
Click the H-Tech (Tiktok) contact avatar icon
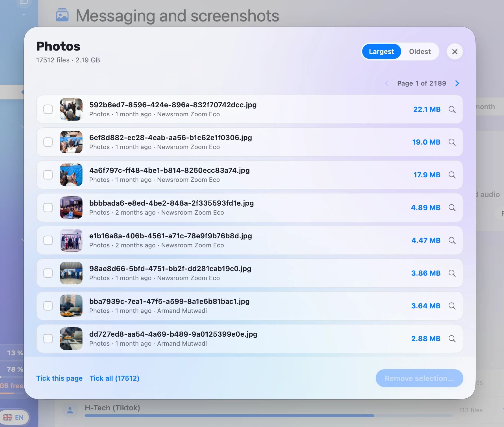point(70,410)
